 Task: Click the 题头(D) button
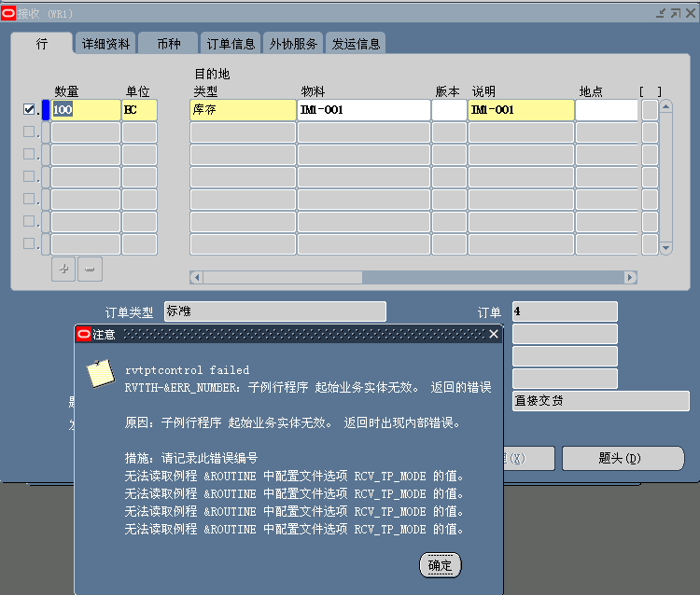pyautogui.click(x=620, y=458)
